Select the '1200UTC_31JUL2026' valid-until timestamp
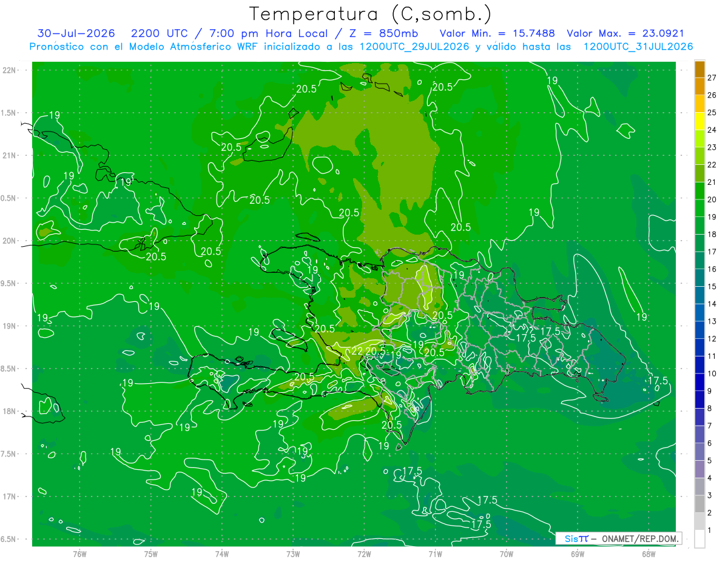The image size is (728, 562). (638, 47)
